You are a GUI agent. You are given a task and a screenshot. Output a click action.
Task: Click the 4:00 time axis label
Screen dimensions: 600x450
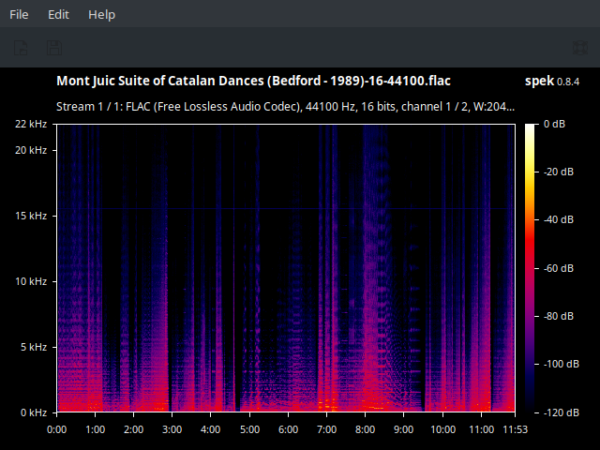[210, 429]
